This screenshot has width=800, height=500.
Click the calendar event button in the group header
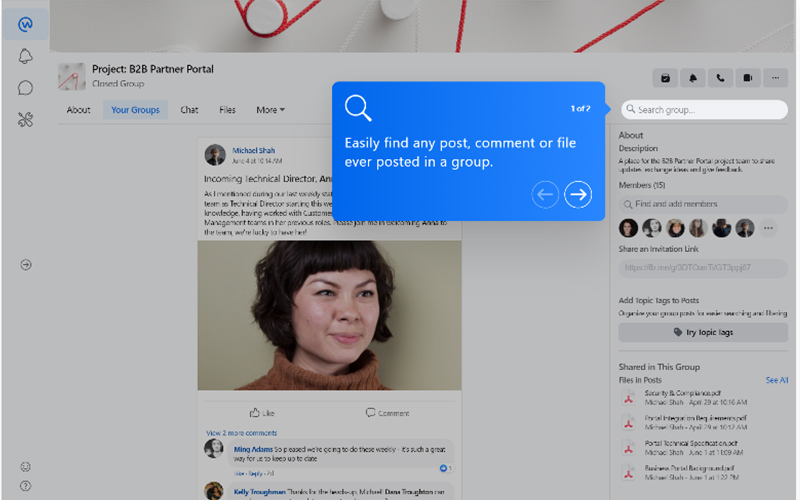(x=665, y=78)
